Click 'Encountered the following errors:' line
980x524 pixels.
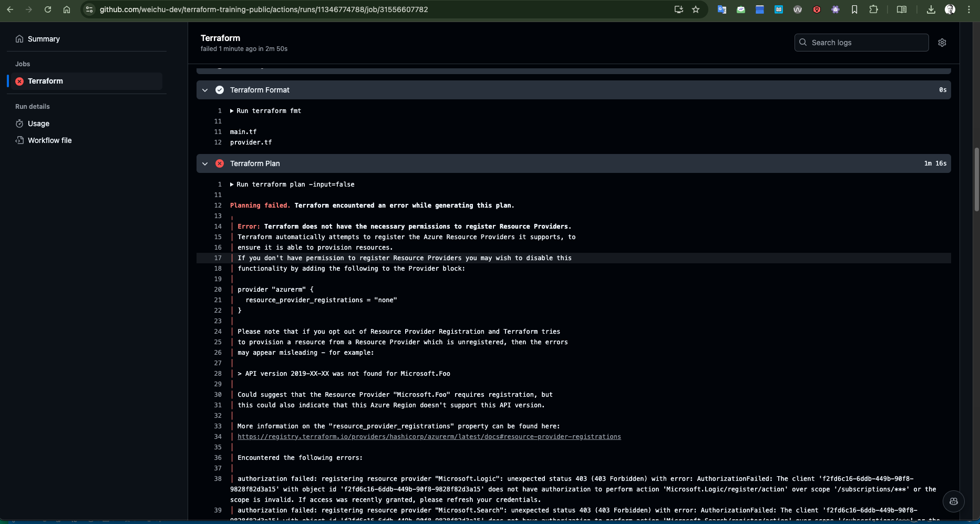click(x=300, y=458)
